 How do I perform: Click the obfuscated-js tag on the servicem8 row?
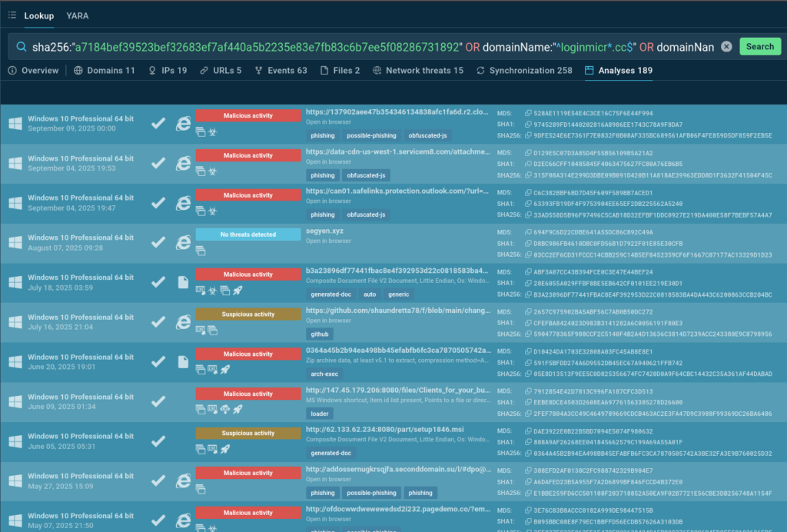(x=364, y=175)
